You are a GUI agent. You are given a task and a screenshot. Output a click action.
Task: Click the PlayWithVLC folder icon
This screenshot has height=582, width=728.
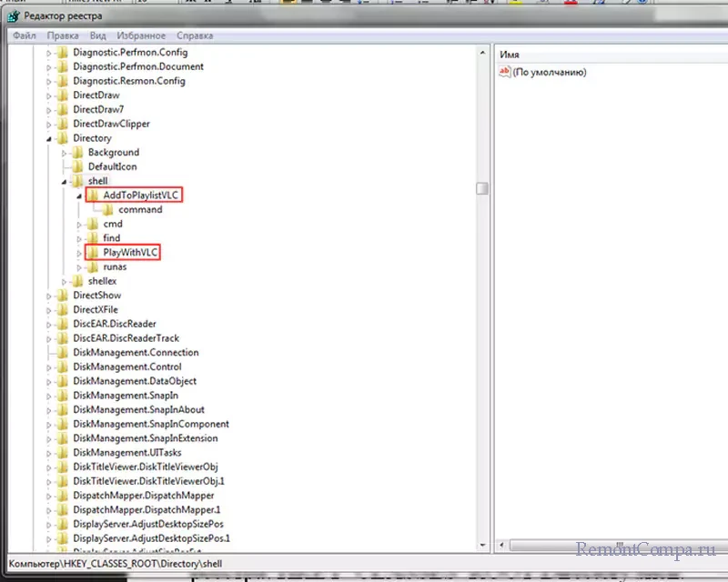(x=92, y=253)
